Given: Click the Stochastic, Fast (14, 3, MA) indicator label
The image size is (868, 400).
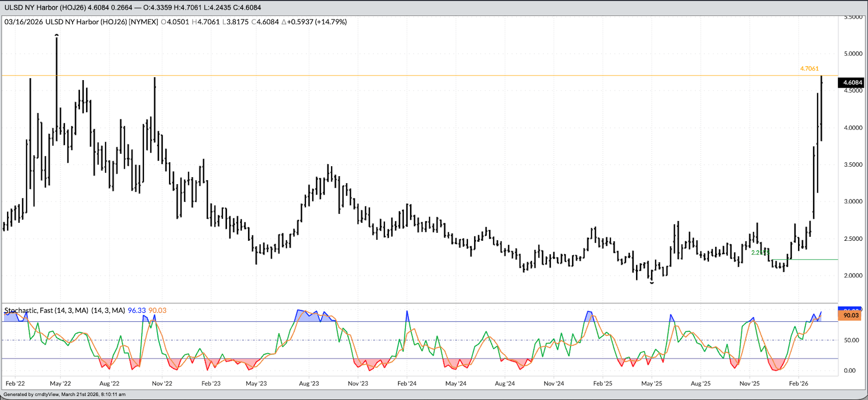Looking at the screenshot, I should [64, 310].
